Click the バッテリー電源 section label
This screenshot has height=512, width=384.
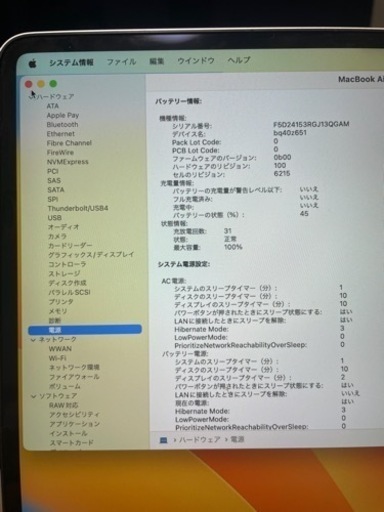185,354
